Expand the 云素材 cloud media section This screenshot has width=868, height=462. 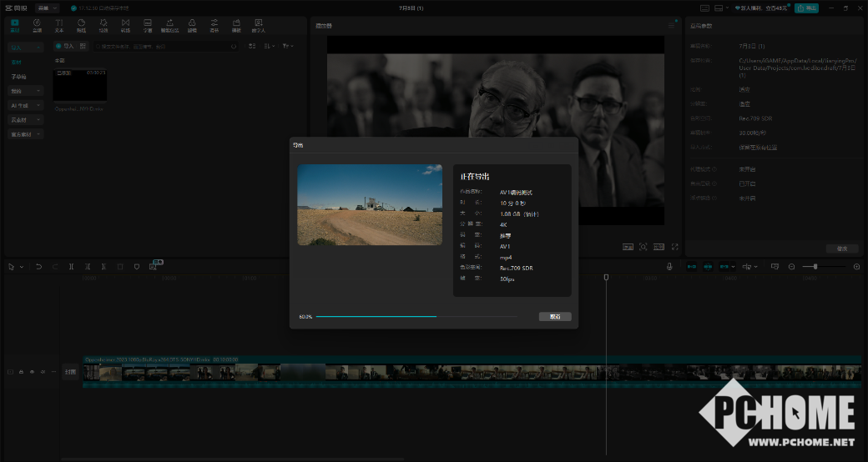pyautogui.click(x=26, y=119)
